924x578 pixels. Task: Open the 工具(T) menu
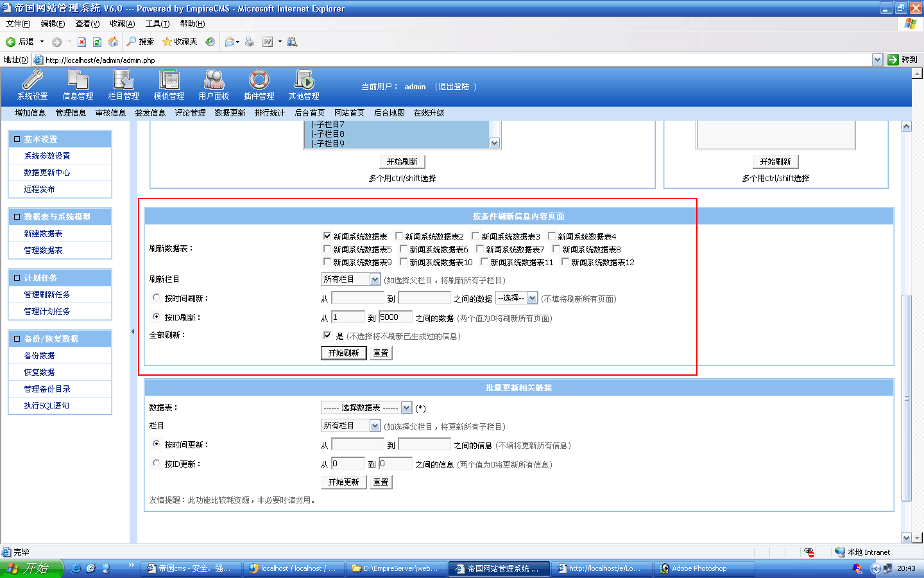tap(157, 24)
